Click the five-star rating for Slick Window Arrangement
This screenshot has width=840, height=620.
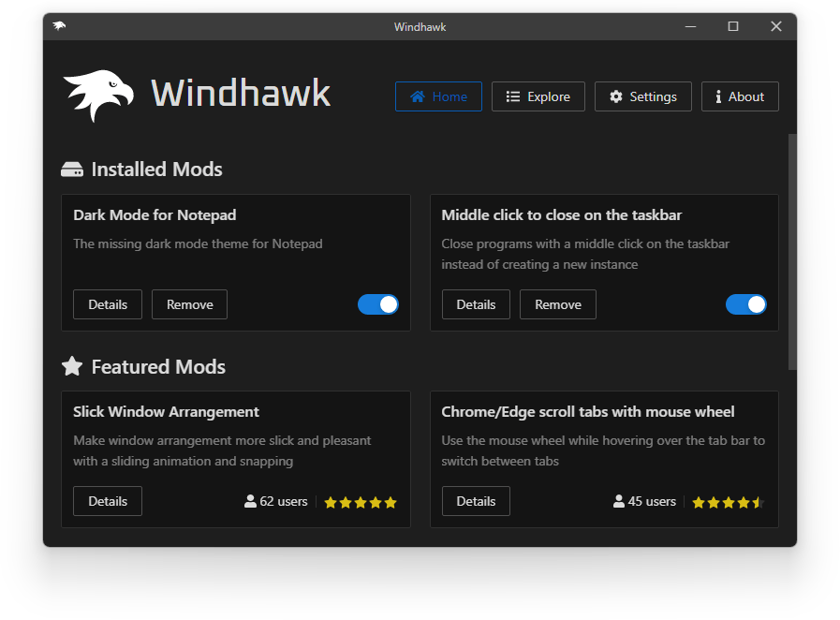pyautogui.click(x=361, y=502)
